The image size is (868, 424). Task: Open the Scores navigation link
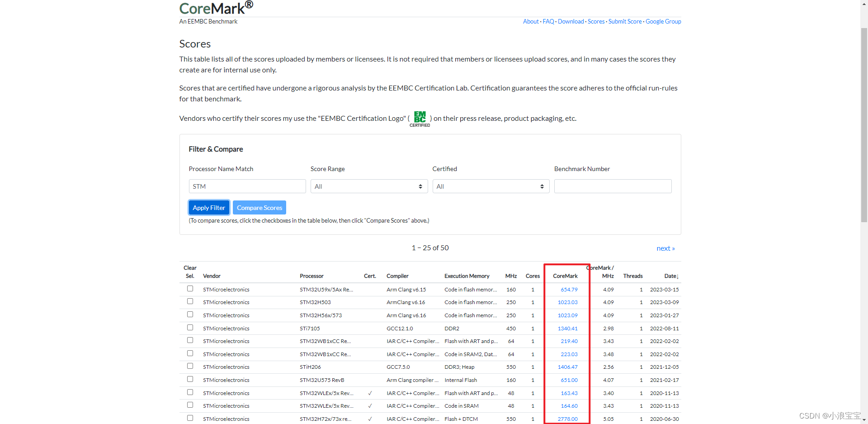pyautogui.click(x=596, y=22)
